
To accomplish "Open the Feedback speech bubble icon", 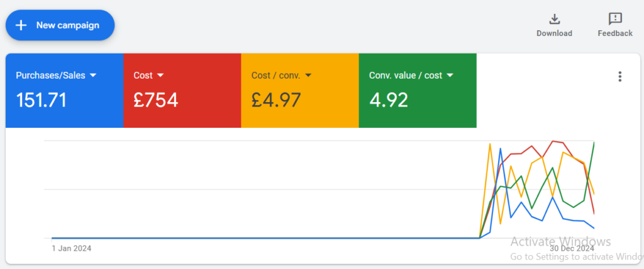I will (615, 19).
